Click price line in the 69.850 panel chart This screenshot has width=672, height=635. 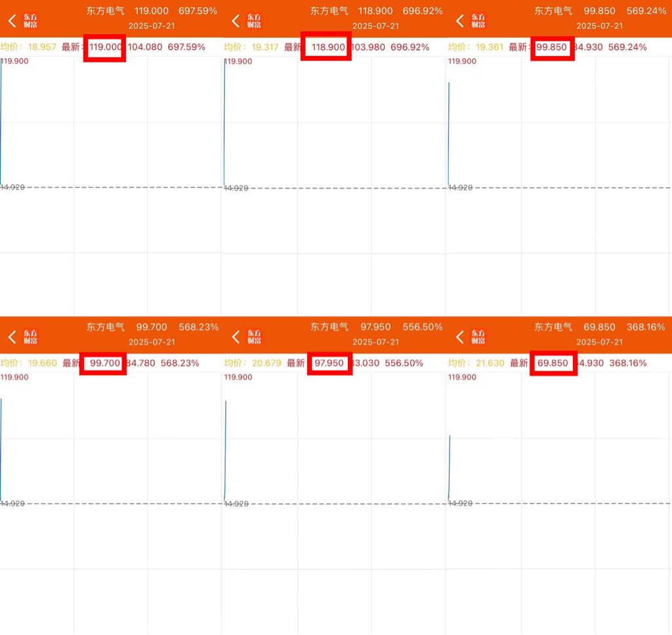449,468
